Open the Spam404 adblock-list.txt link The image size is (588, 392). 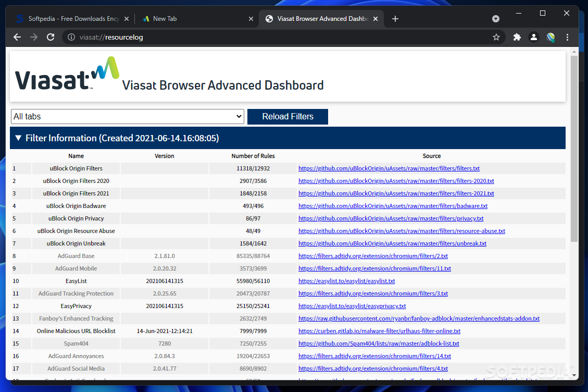click(x=379, y=344)
